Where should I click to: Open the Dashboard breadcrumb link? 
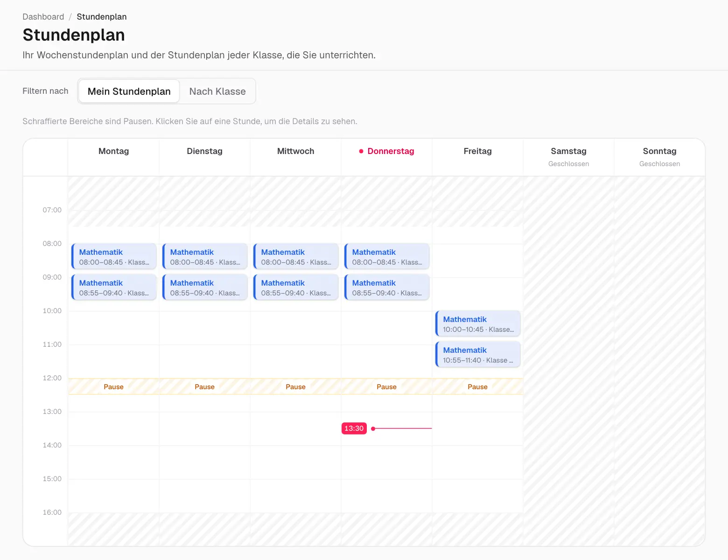click(43, 17)
